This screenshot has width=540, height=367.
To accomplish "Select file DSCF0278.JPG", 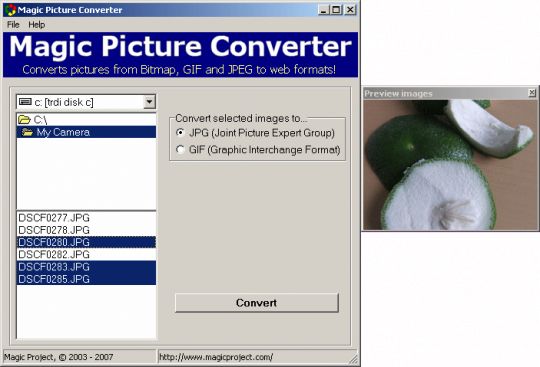I will [x=86, y=230].
